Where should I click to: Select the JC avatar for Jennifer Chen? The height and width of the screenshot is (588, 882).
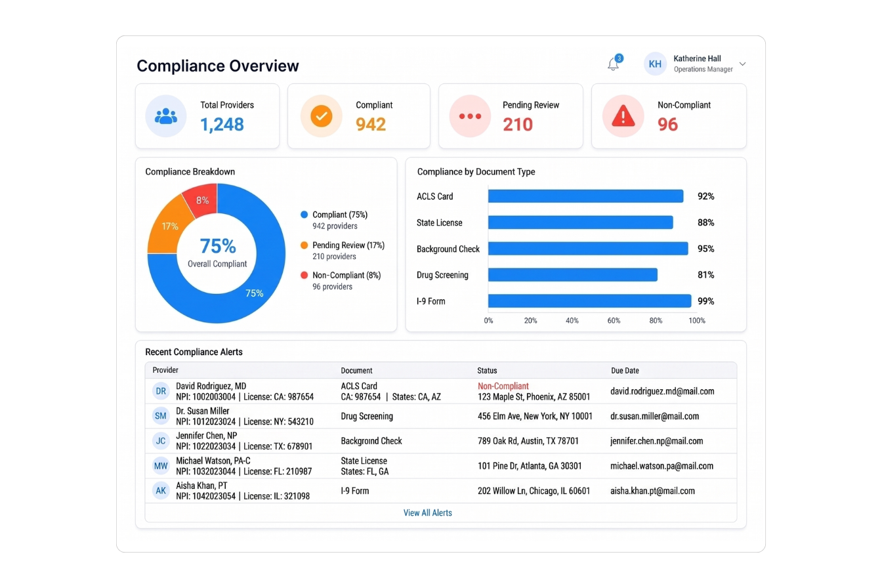[x=161, y=440]
